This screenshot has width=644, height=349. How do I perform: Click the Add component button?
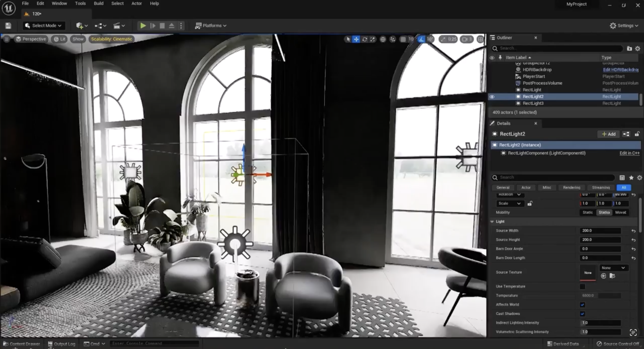608,134
